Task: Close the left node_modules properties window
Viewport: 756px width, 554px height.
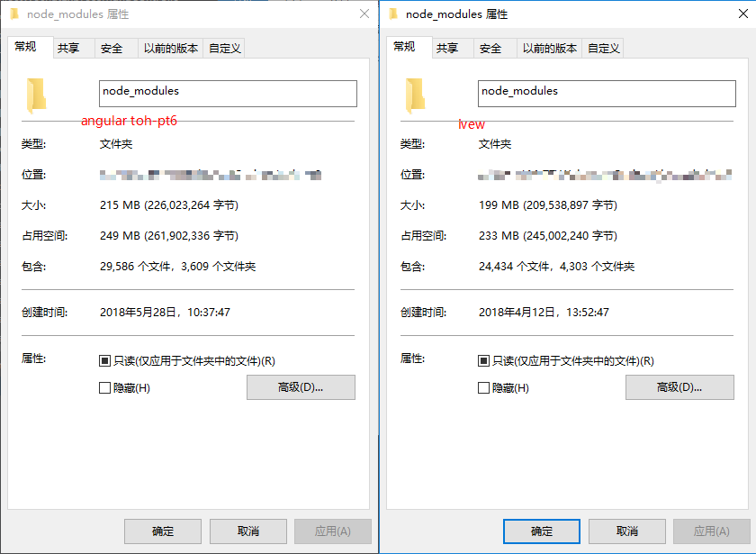Action: click(364, 14)
